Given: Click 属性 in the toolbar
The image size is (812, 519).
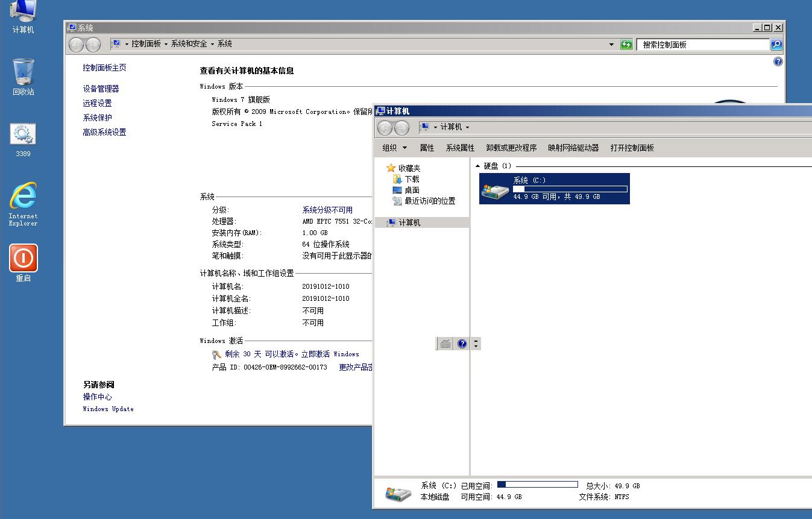Looking at the screenshot, I should point(427,148).
